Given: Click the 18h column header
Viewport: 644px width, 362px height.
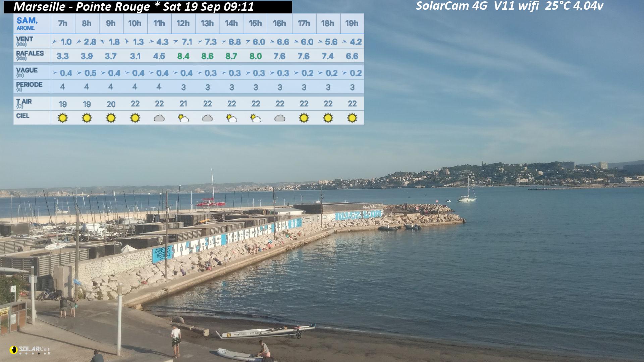Looking at the screenshot, I should (328, 23).
